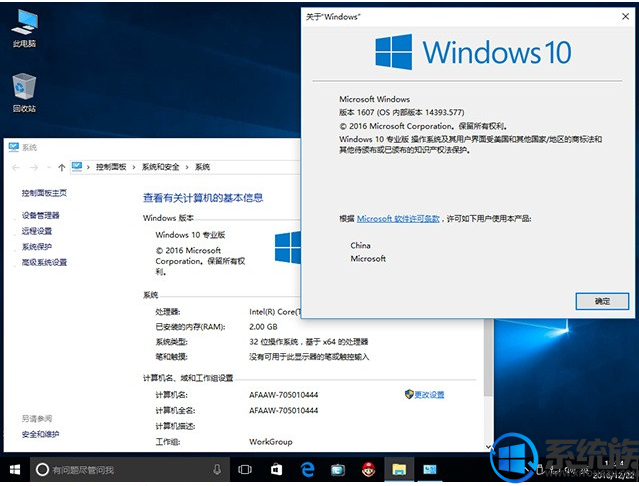Select the System window taskbar button
This screenshot has width=639, height=486.
click(x=430, y=470)
